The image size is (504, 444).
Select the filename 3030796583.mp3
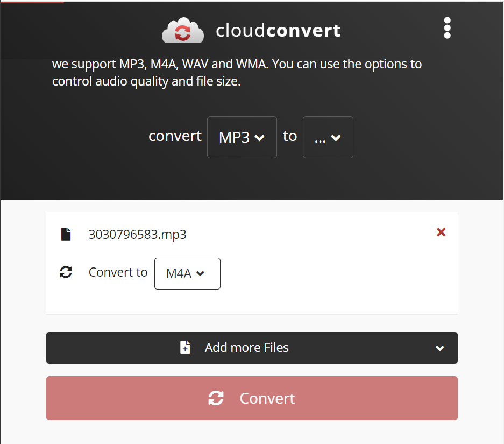pyautogui.click(x=137, y=234)
